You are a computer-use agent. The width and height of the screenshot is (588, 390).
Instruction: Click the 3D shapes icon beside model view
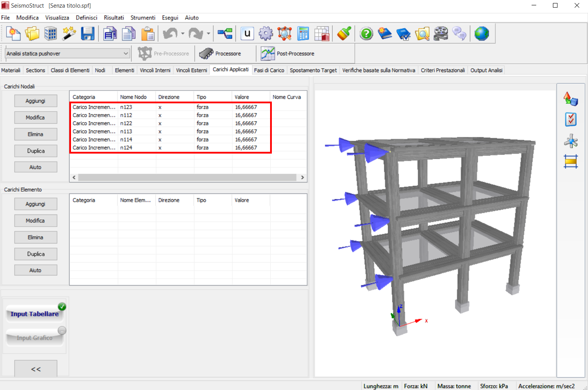[x=570, y=99]
